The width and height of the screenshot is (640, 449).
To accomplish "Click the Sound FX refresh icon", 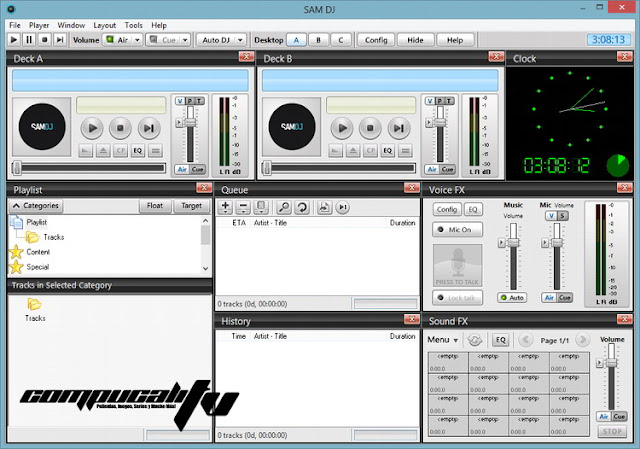I will (474, 340).
